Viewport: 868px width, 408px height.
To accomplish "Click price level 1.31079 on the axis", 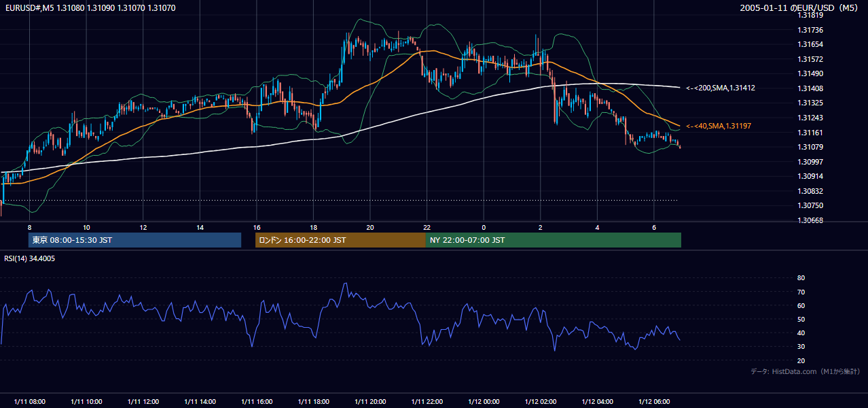I will click(810, 147).
